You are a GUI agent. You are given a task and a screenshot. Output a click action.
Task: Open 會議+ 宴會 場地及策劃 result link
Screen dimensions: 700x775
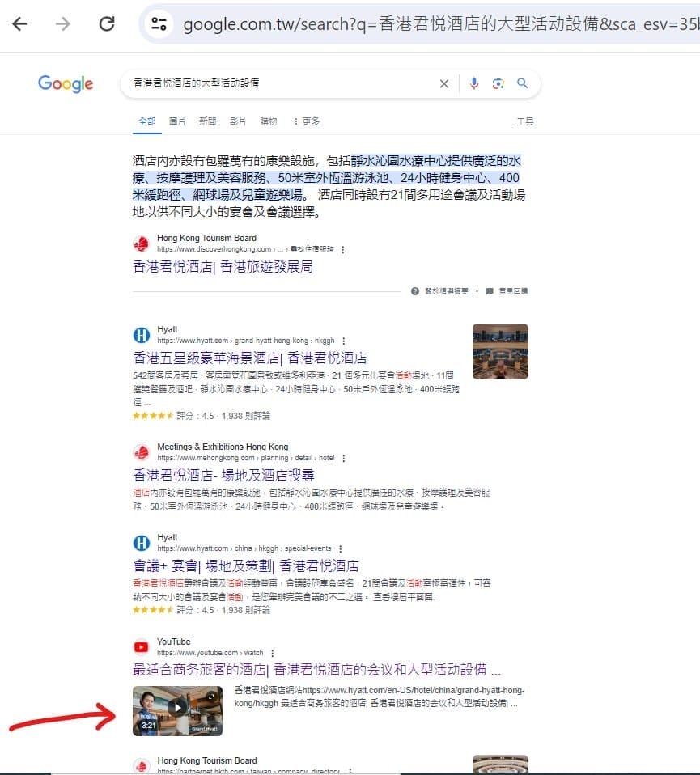pyautogui.click(x=245, y=565)
